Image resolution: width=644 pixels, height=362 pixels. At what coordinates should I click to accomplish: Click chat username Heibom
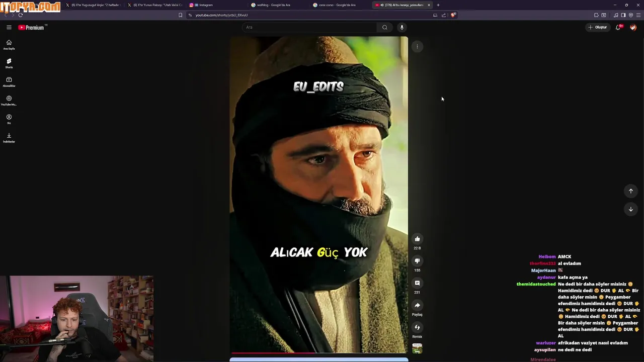click(x=547, y=257)
